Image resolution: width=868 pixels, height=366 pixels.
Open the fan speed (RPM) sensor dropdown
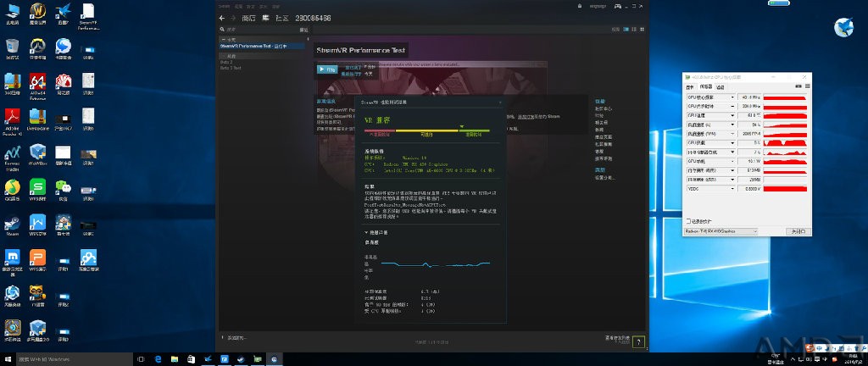pyautogui.click(x=733, y=134)
